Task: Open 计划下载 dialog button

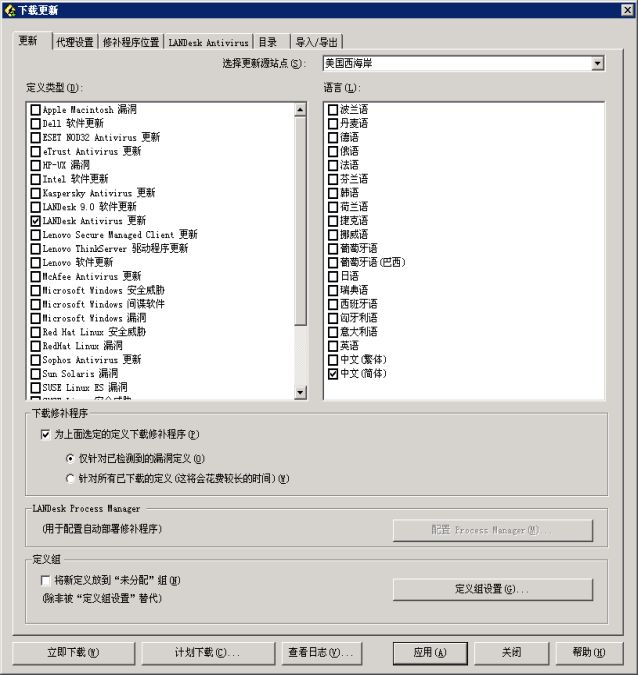Action: 208,653
